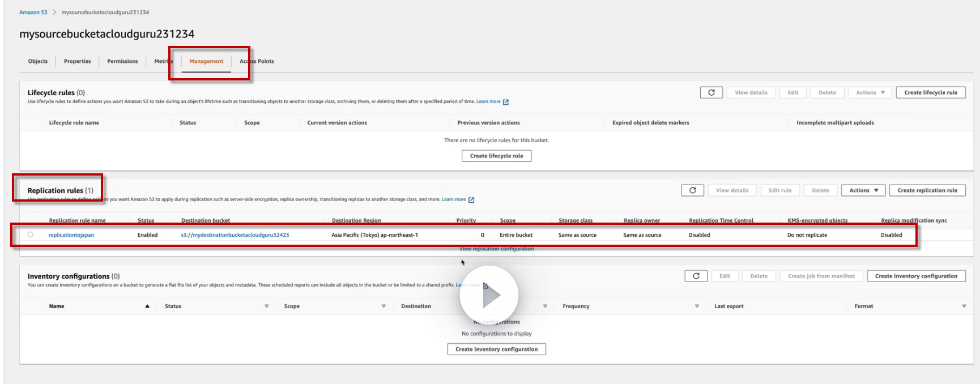Click Current version actions column header
Image resolution: width=980 pixels, height=384 pixels.
coord(337,123)
